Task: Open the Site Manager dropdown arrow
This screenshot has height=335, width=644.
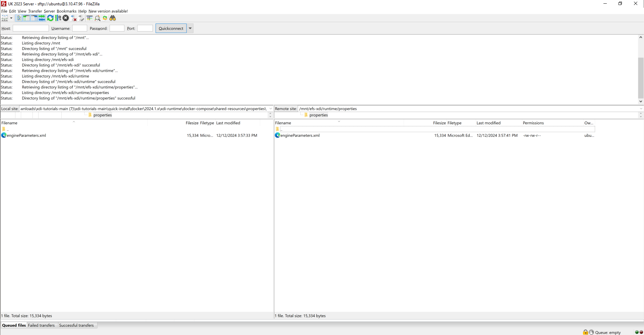Action: [x=11, y=18]
